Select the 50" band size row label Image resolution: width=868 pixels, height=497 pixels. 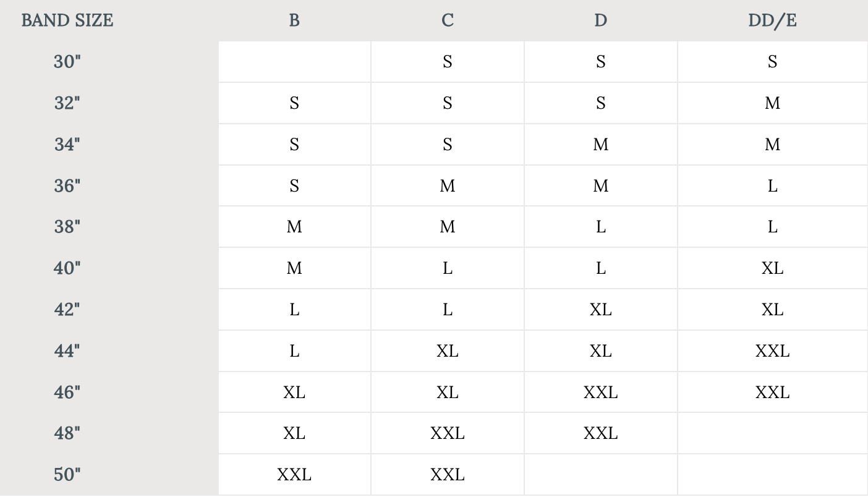pos(67,475)
